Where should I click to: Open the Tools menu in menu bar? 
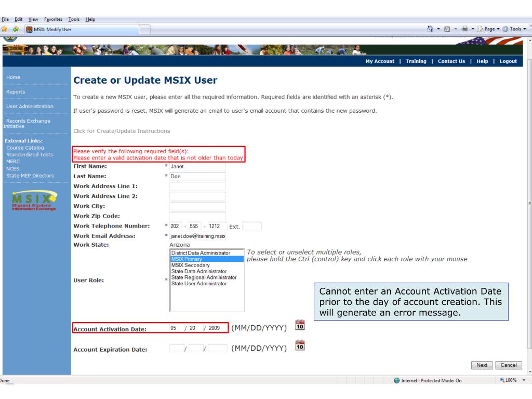[74, 19]
